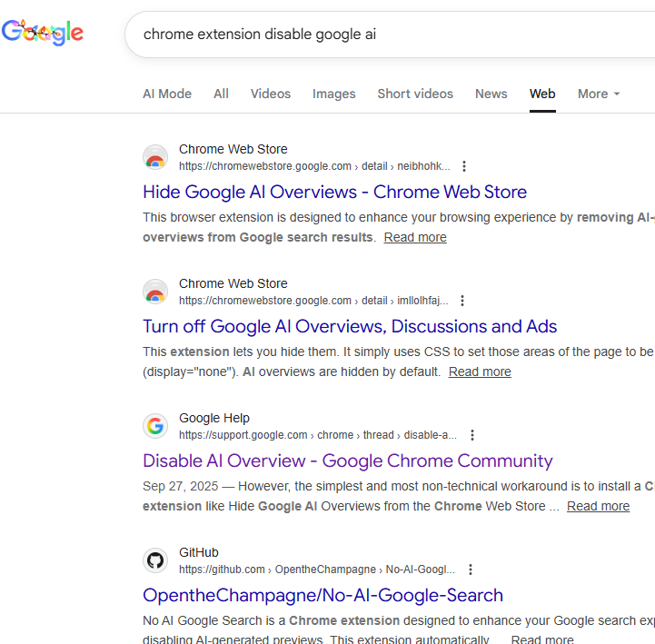This screenshot has height=644, width=655.
Task: Click the GitHub site name
Action: coord(199,552)
